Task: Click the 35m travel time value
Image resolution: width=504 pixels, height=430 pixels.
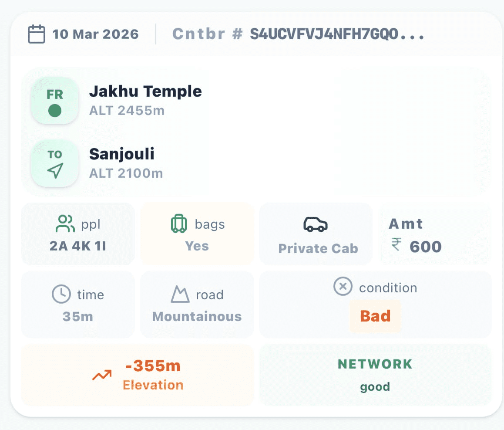Action: click(77, 316)
